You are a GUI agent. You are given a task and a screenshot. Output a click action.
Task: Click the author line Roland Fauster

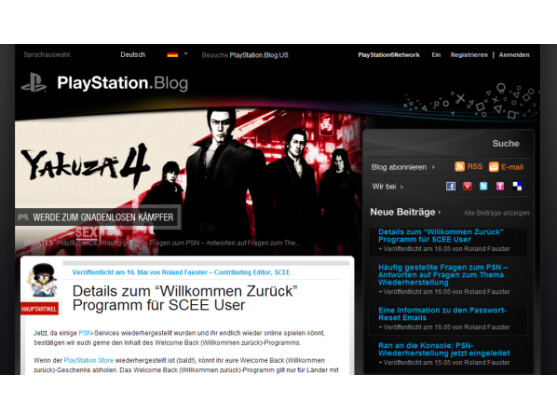tap(181, 272)
